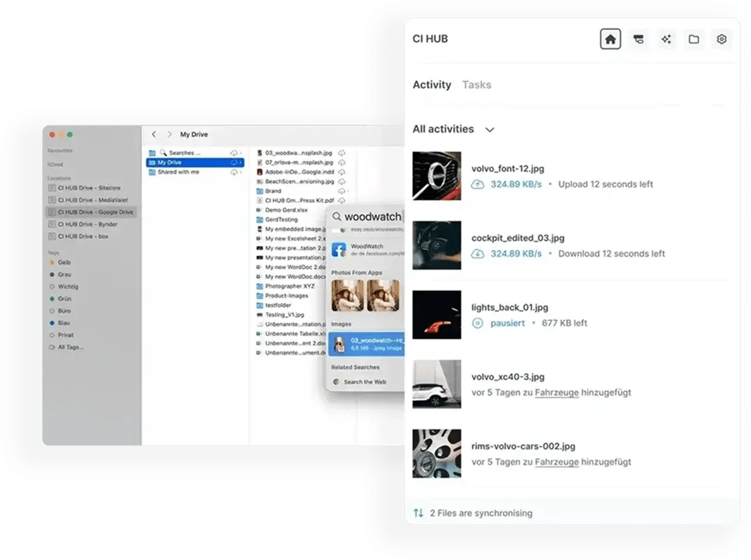Image resolution: width=751 pixels, height=560 pixels.
Task: Click the cloud download icon for CI HUB Press Kit.pdf
Action: coord(341,201)
